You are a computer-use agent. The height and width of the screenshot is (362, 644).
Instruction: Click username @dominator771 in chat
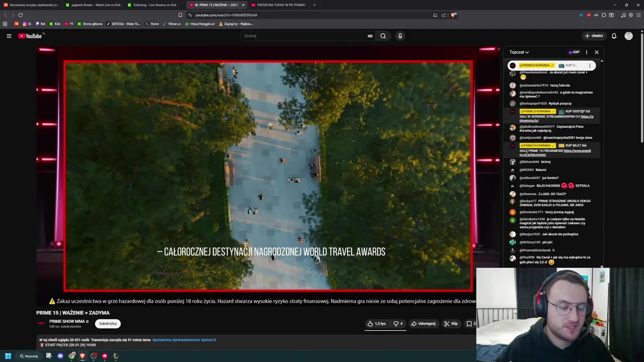(x=531, y=212)
